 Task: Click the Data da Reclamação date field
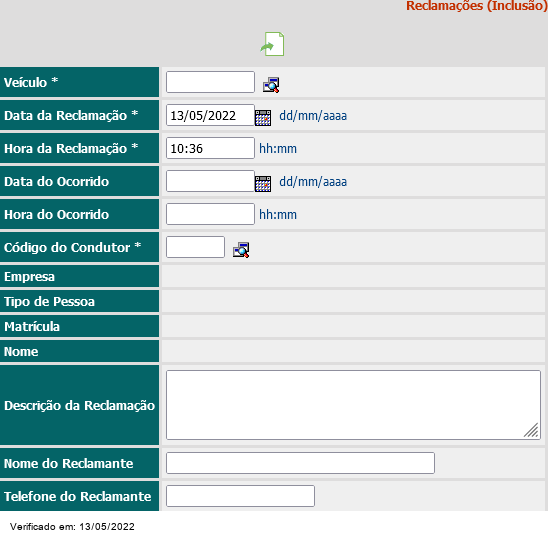210,115
